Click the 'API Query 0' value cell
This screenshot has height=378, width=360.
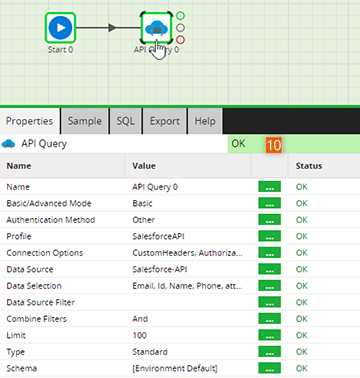[155, 187]
